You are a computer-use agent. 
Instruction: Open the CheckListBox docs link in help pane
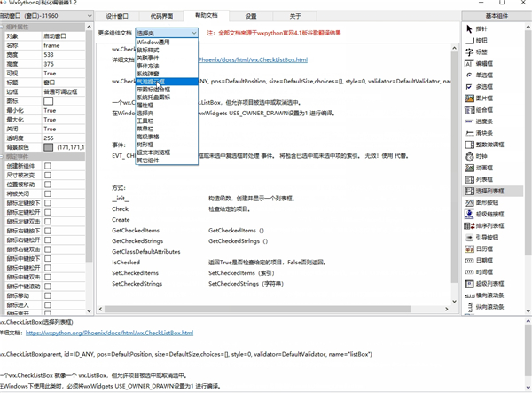(253, 59)
